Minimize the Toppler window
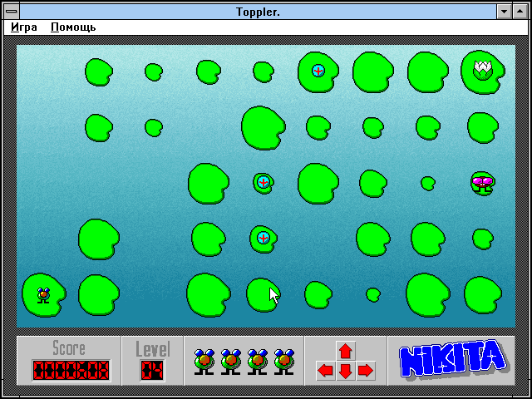The width and height of the screenshot is (532, 399). pos(505,12)
